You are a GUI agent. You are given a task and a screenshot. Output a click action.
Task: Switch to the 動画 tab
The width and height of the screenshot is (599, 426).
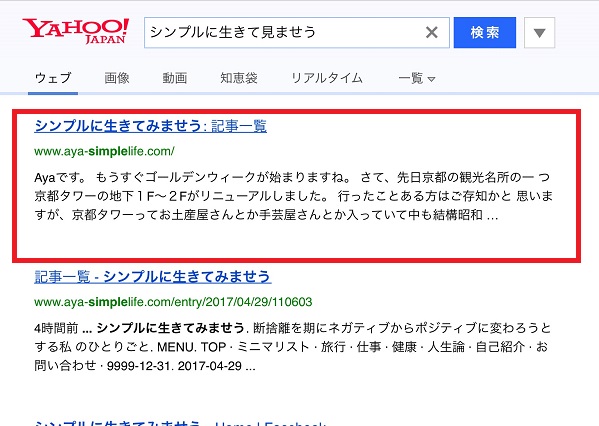[175, 78]
